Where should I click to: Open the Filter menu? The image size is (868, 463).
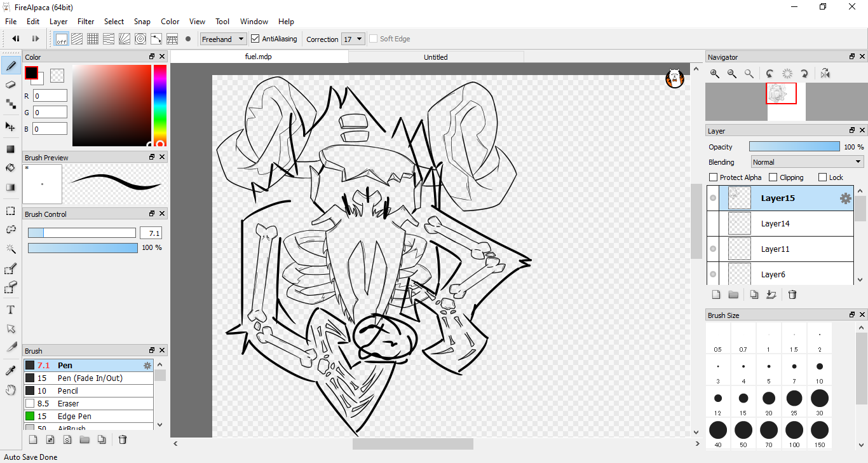point(86,22)
